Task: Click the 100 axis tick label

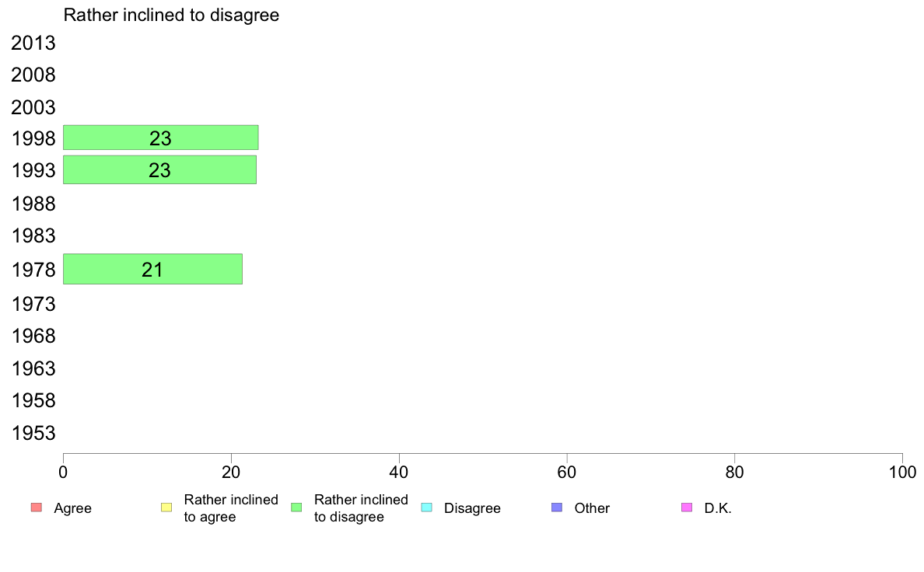Action: (x=902, y=473)
